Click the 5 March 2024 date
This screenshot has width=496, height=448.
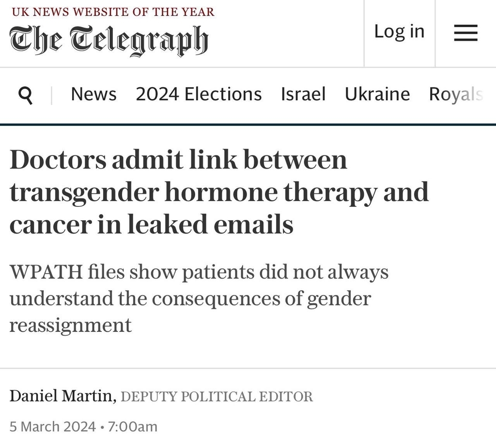[52, 427]
